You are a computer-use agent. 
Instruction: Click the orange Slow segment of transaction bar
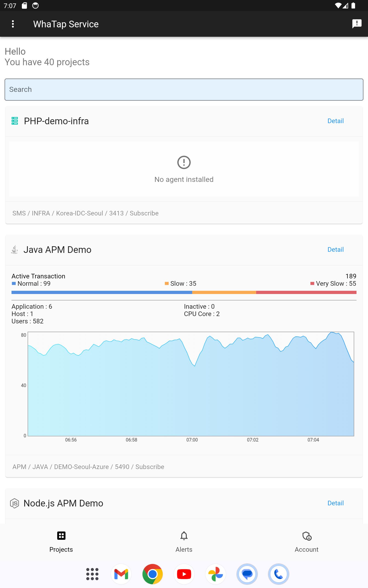pos(224,292)
